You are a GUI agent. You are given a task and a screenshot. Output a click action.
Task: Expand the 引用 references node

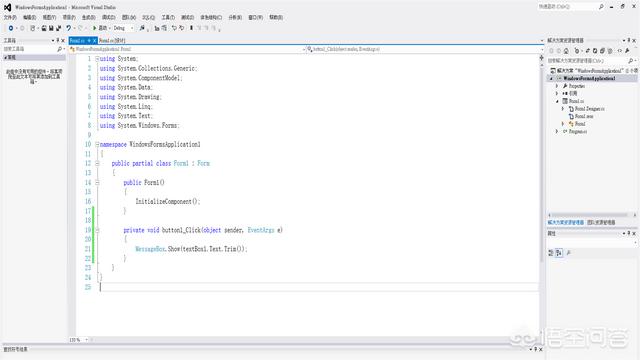pos(557,93)
